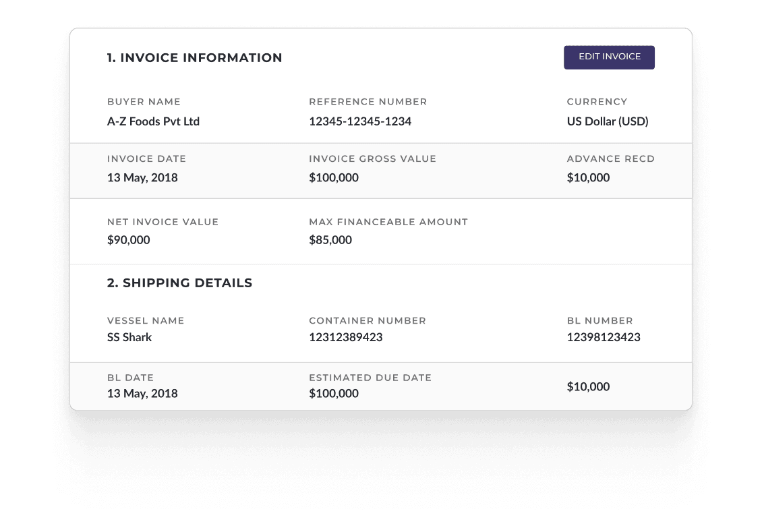Select the Invoice Date 13 May, 2018
Screen dimensions: 762x532
point(142,177)
